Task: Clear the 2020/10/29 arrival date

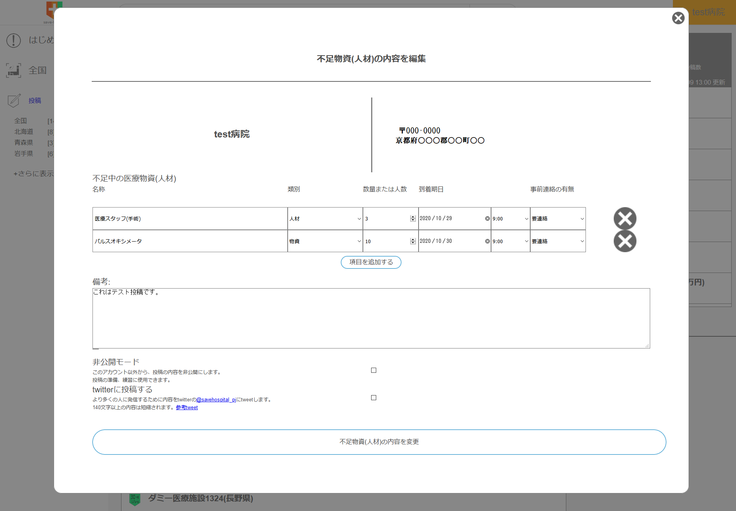Action: pyautogui.click(x=487, y=218)
